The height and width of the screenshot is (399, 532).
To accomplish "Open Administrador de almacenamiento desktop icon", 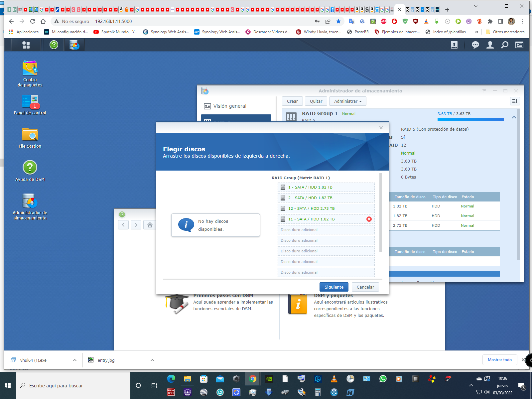I will click(x=30, y=201).
